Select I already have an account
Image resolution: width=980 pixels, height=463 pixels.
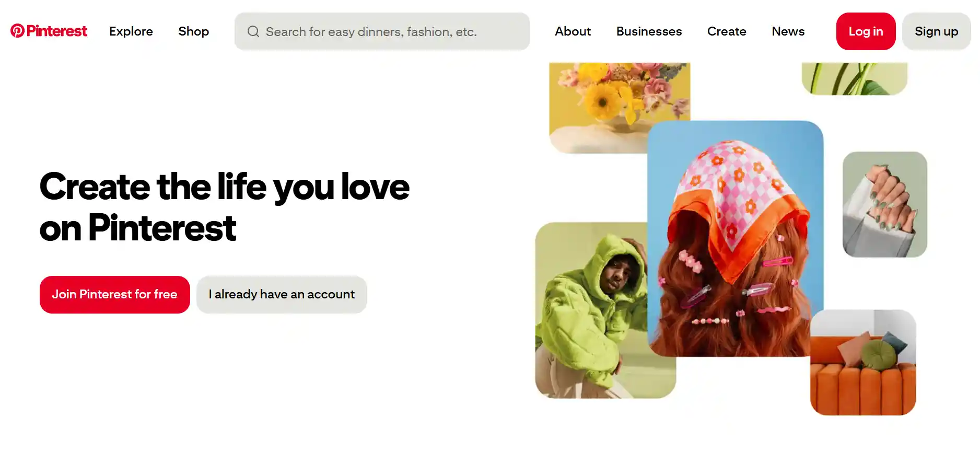tap(282, 295)
